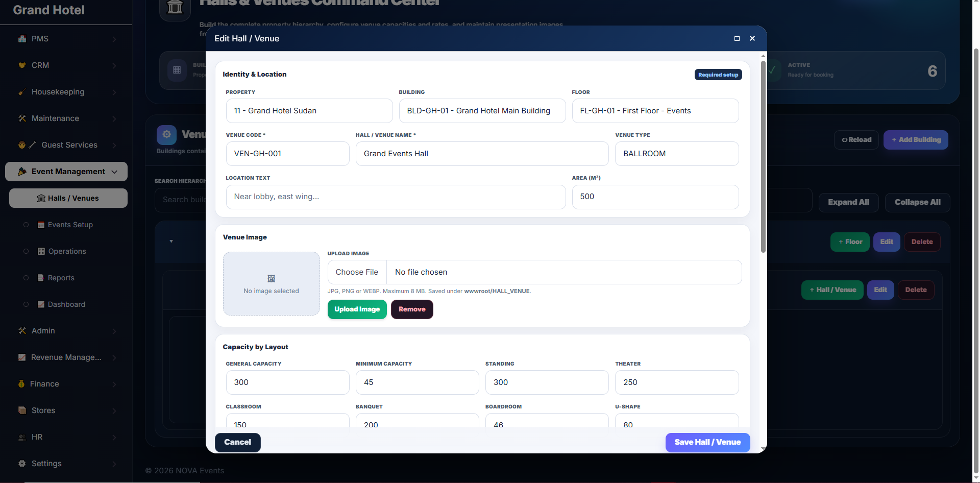Expand the CRM menu chevron
The width and height of the screenshot is (980, 483).
coord(114,66)
